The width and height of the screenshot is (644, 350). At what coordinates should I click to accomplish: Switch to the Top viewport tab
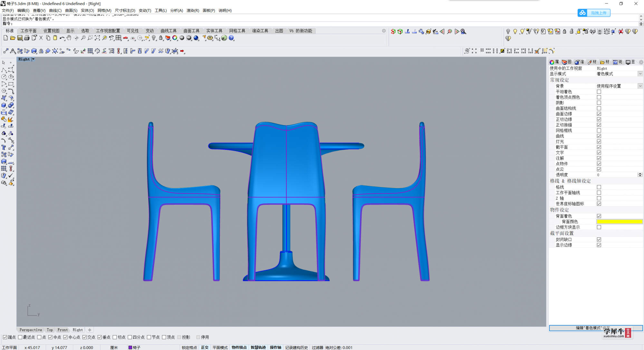coord(50,330)
